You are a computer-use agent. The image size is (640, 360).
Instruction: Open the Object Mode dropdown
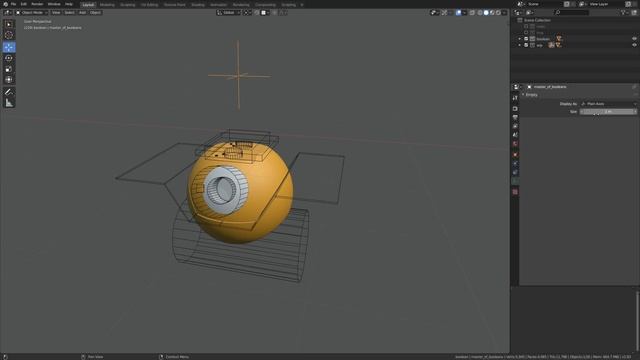click(32, 13)
